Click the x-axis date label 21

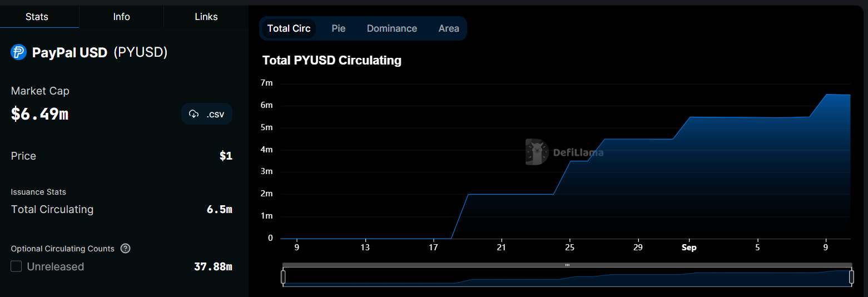502,247
